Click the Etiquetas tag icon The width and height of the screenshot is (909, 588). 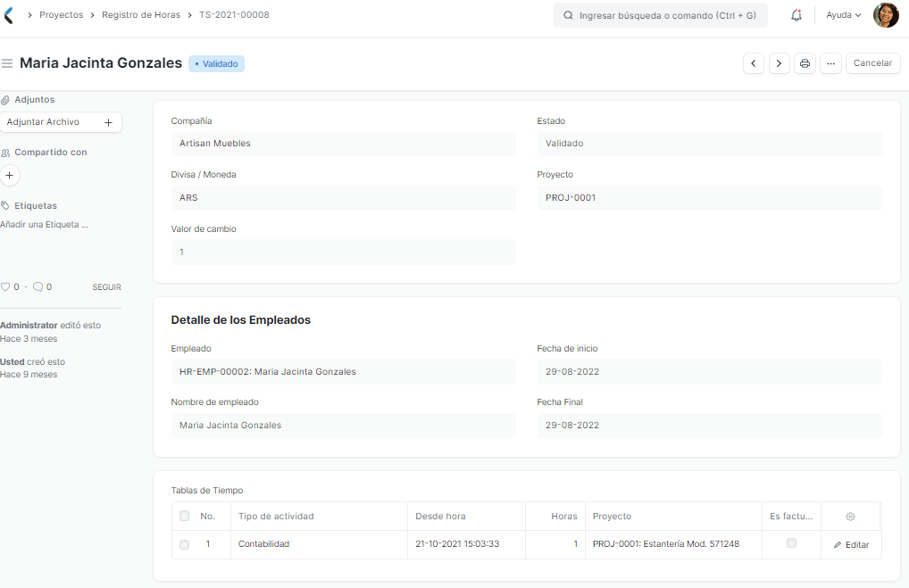(5, 205)
